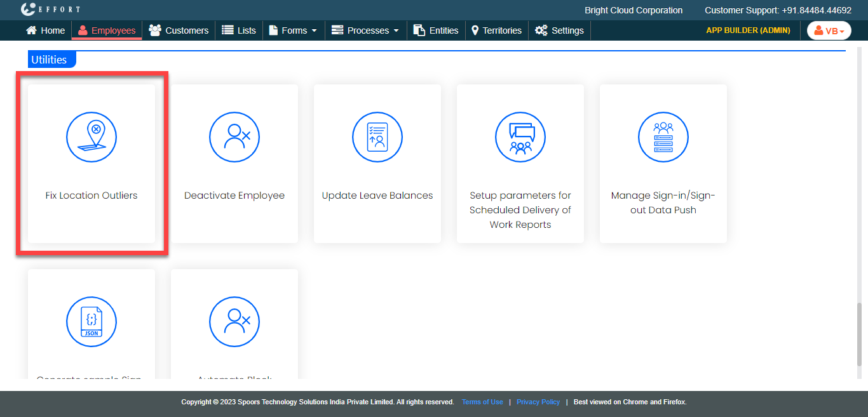Click Manage Sign-in/Sign-out Data Push icon
Screen dimensions: 868x417
click(x=663, y=136)
